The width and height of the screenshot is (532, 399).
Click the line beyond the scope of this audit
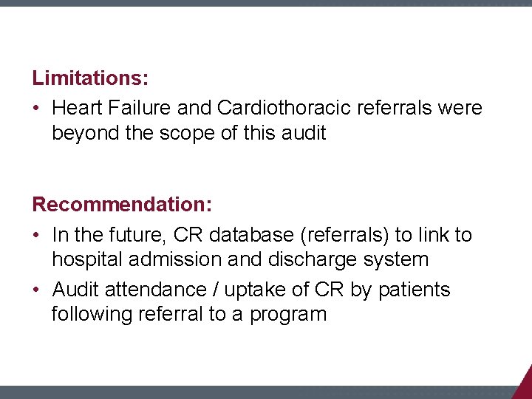[189, 133]
